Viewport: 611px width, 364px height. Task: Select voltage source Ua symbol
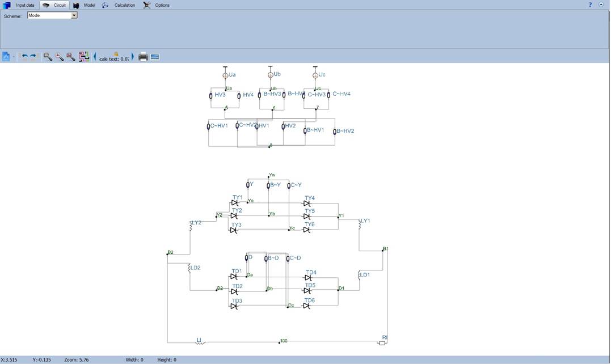pos(225,75)
